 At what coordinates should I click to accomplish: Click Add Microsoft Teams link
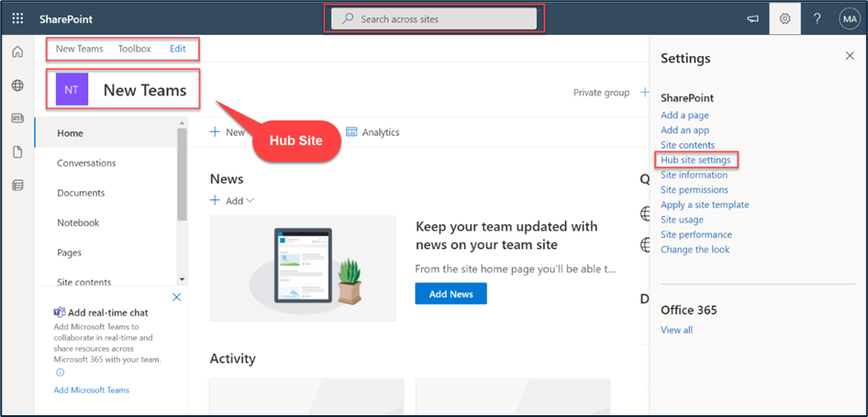92,389
